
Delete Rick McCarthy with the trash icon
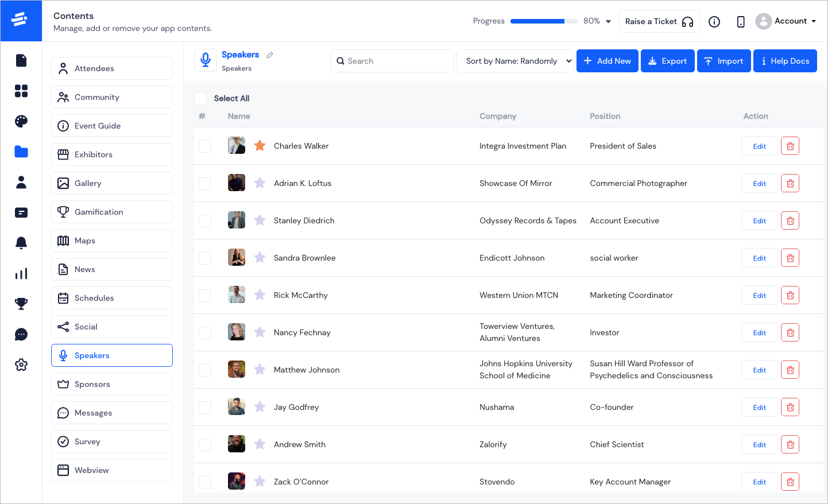(790, 295)
